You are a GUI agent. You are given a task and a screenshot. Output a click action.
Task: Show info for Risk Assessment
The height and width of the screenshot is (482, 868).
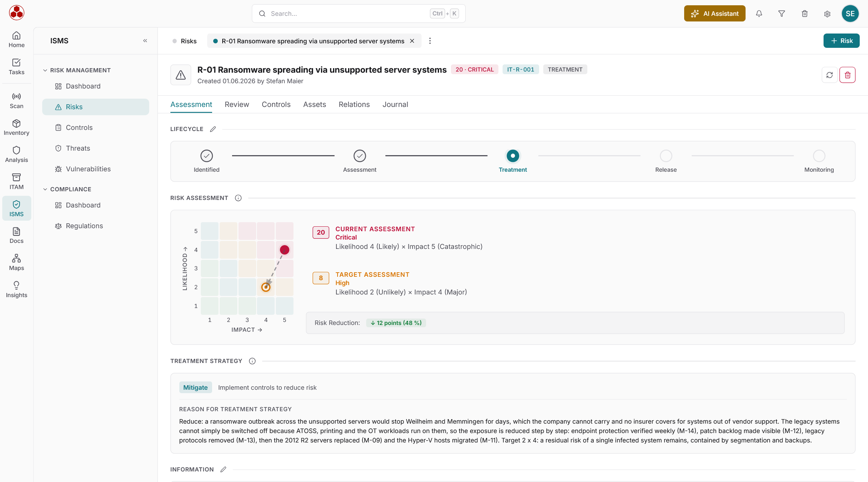[238, 198]
